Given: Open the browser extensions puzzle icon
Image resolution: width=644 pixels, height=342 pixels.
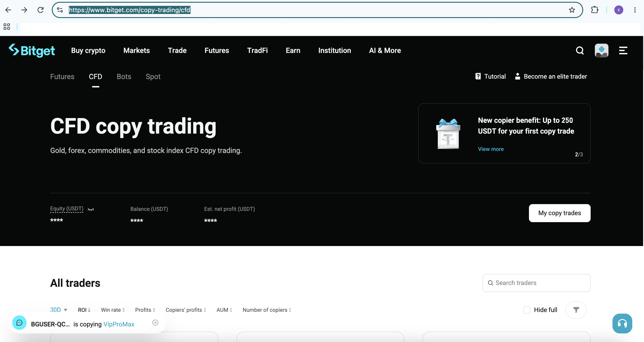Looking at the screenshot, I should pos(594,10).
